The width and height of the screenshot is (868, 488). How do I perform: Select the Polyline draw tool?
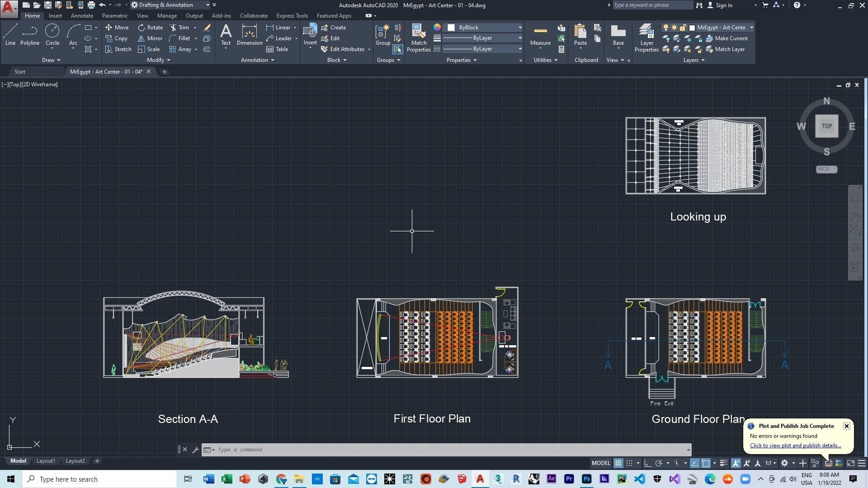tap(29, 35)
